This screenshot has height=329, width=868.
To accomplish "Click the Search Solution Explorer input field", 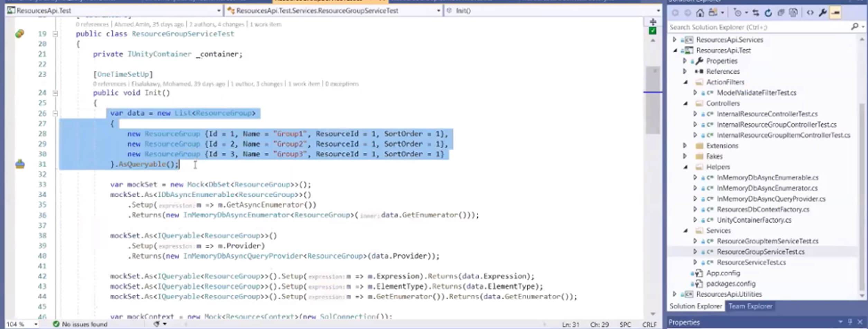I will coord(744,27).
